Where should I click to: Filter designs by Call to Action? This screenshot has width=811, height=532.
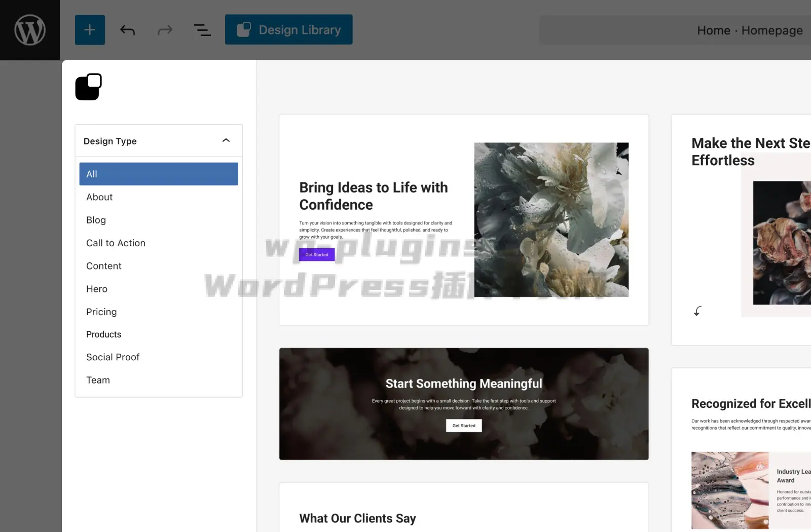click(x=159, y=243)
